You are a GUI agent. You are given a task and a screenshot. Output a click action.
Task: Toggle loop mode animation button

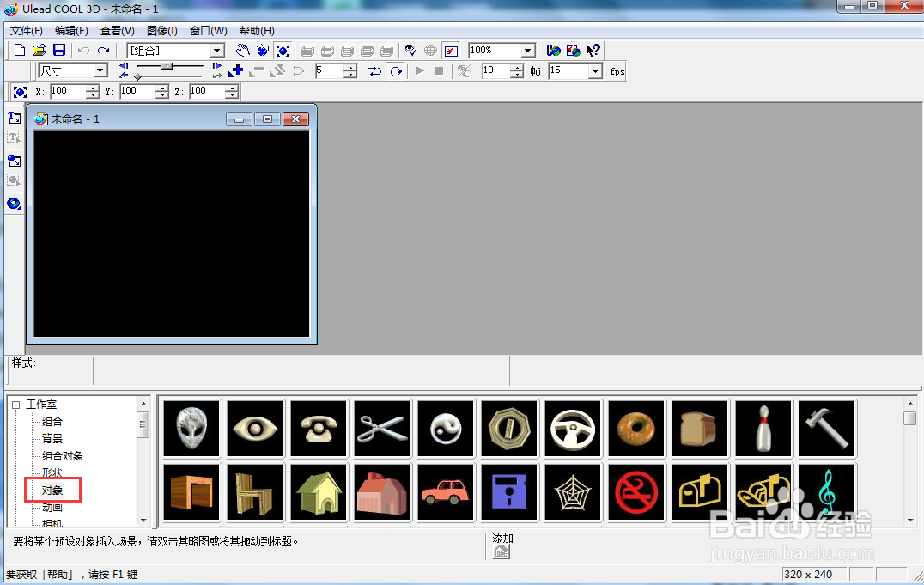coord(396,71)
